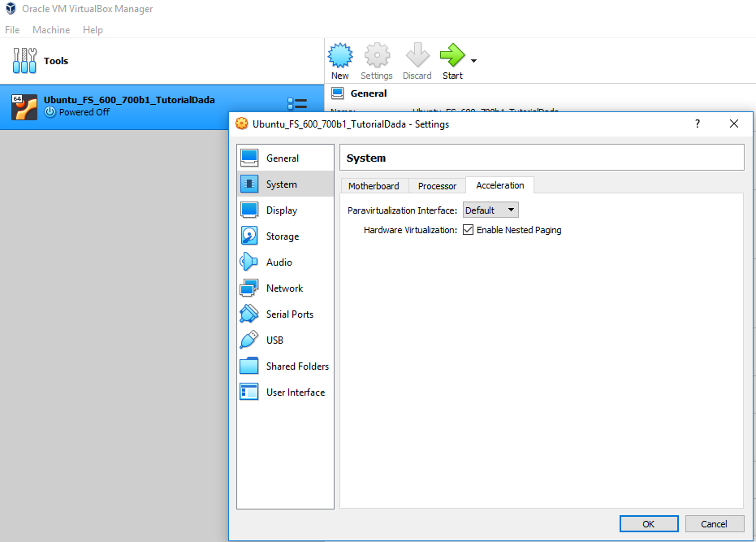The image size is (756, 542).
Task: Open the Storage settings category
Action: click(x=282, y=236)
